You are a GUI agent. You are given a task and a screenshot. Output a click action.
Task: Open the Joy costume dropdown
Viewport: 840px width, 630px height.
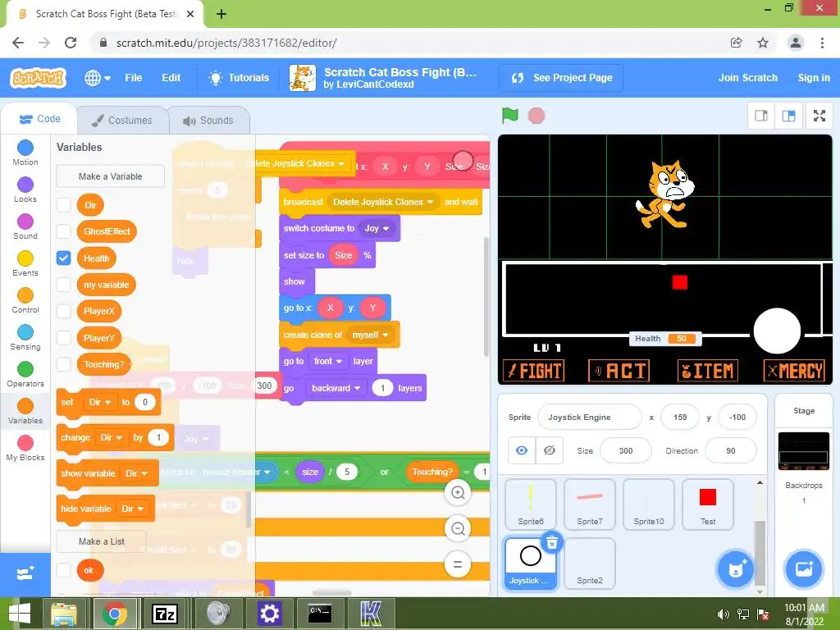click(377, 228)
